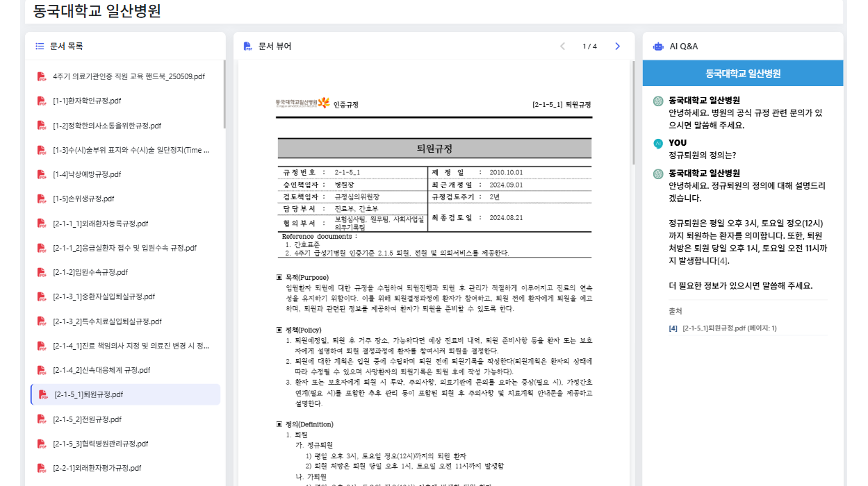Click 2024.09.01 최근개정일 value
Viewport: 868px width, 486px height.
point(506,185)
